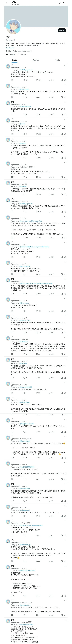Open more menu on the @poluuu reply
This screenshot has height=644, width=72.
click(x=65, y=139)
